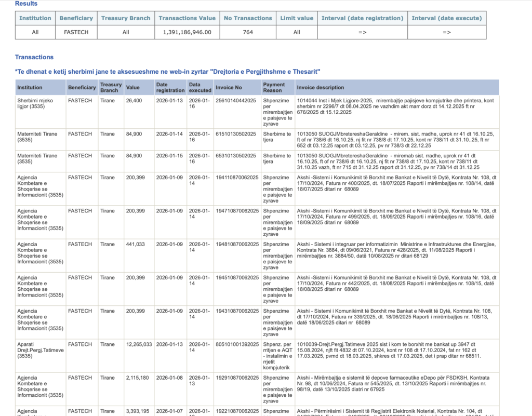Click the Drejtoria e Pergjithshme e Thesarit notice
Screen dimensions: 532x416
coord(167,71)
